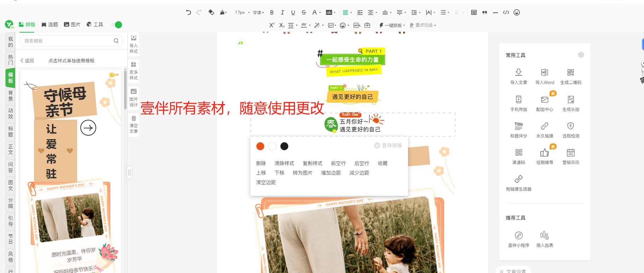The image size is (644, 273).
Task: Apply strikethrough to text
Action: click(x=303, y=12)
